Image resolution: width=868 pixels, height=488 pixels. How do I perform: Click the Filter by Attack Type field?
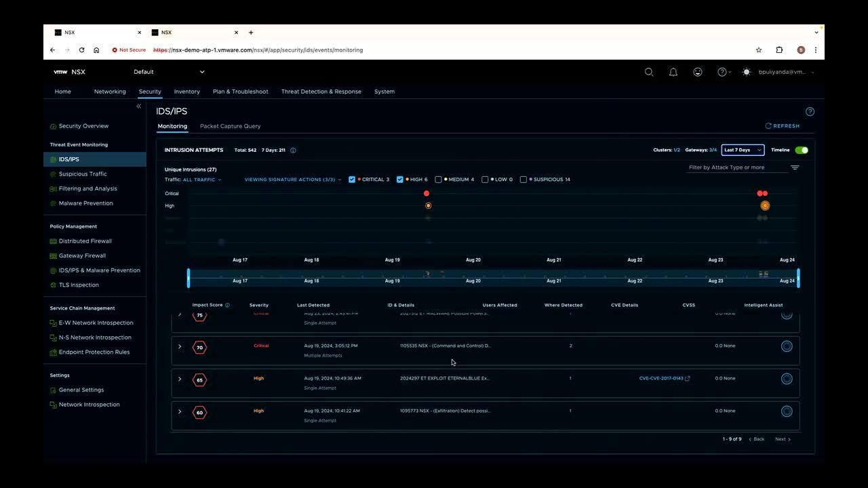click(x=735, y=167)
